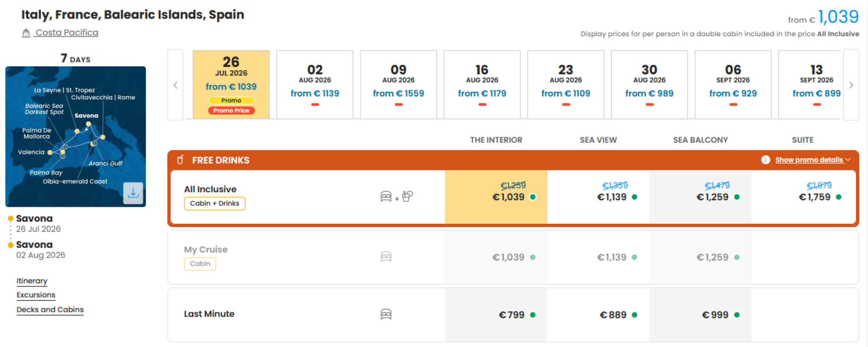Click the All Inclusive cabin plus drinks icon
Viewport: 868px width, 347px height.
click(x=397, y=196)
